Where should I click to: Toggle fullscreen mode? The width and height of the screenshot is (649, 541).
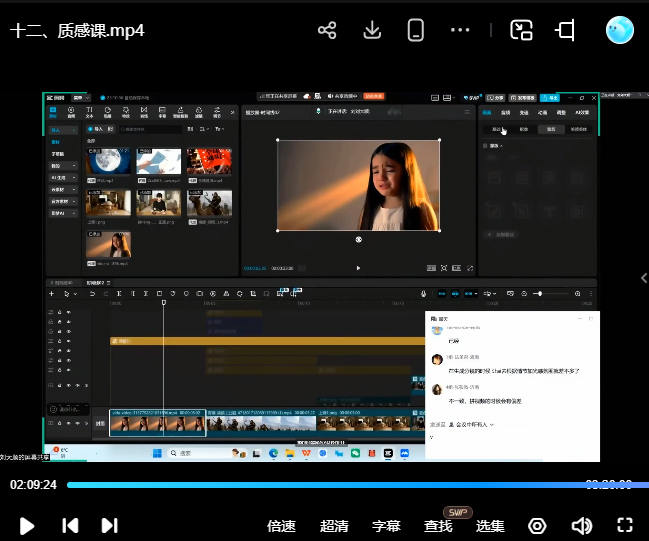pos(625,526)
